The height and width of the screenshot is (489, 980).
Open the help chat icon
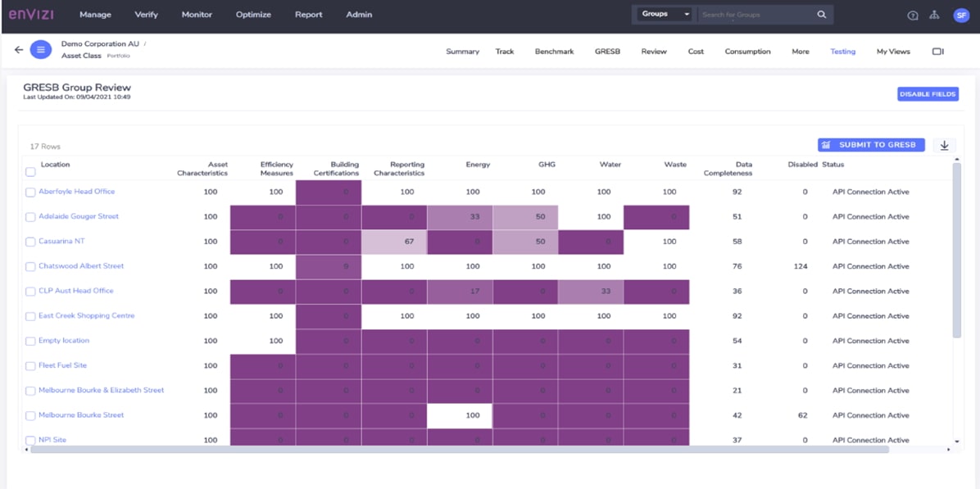[913, 16]
